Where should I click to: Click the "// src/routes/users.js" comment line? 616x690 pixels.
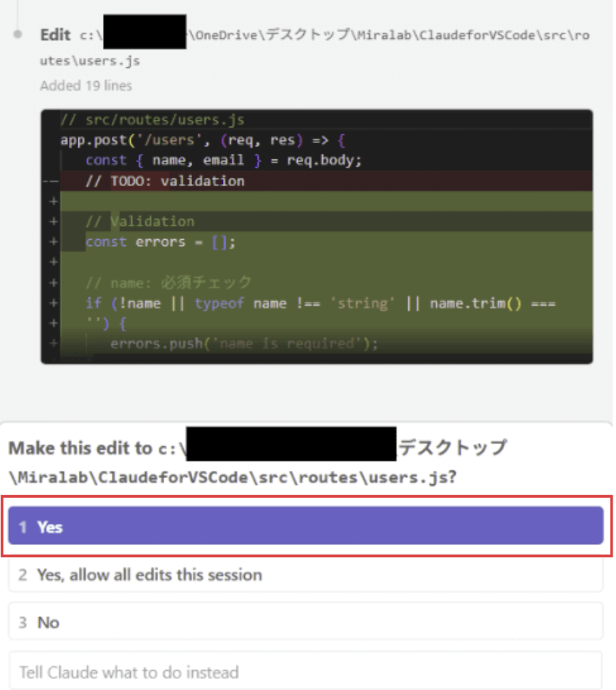click(x=152, y=120)
